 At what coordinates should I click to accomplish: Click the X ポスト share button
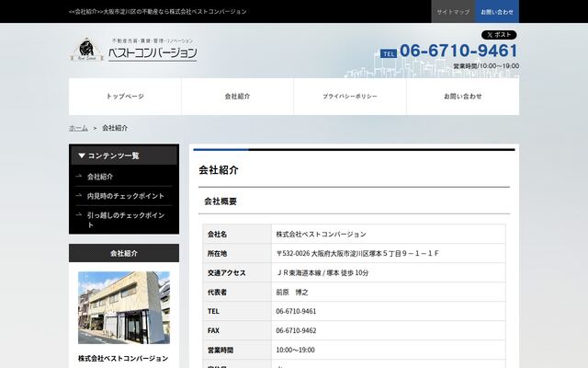pos(499,35)
